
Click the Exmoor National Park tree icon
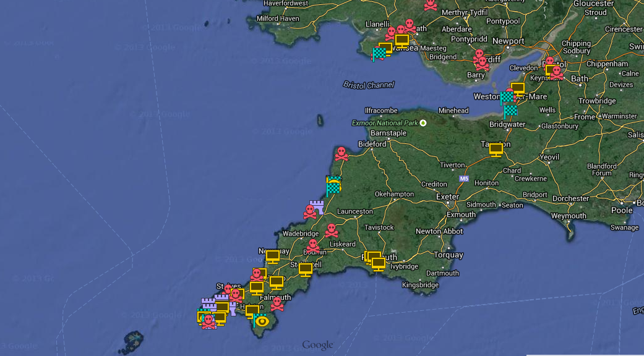(x=423, y=123)
